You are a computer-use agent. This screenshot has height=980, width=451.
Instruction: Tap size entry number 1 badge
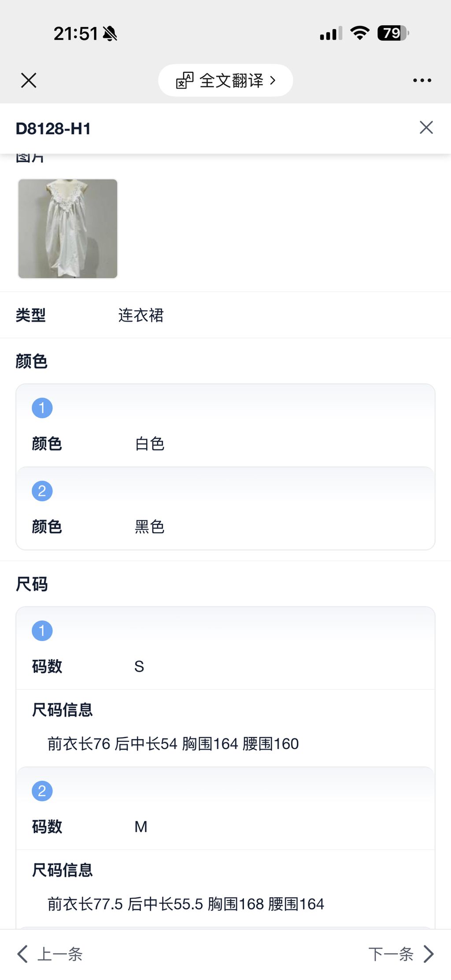point(42,631)
